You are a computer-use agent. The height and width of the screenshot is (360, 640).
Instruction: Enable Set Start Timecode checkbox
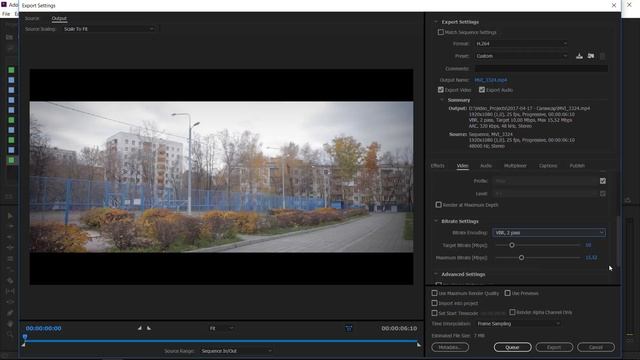[435, 313]
